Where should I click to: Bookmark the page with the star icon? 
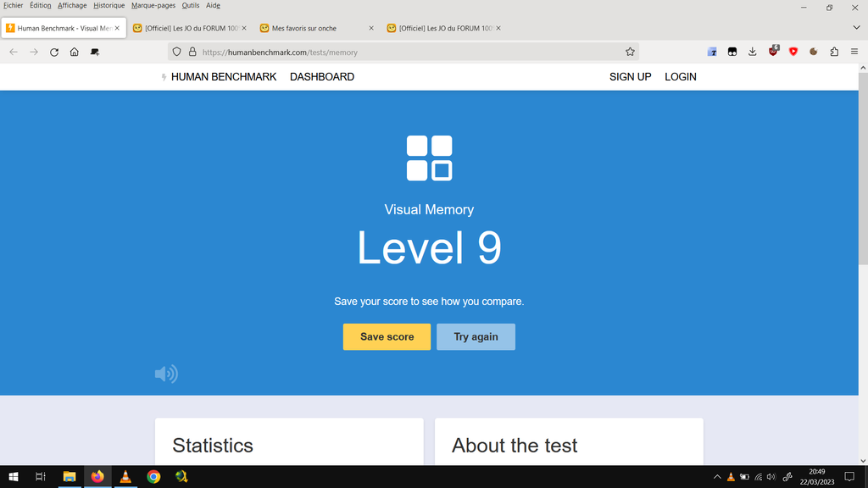(x=630, y=52)
